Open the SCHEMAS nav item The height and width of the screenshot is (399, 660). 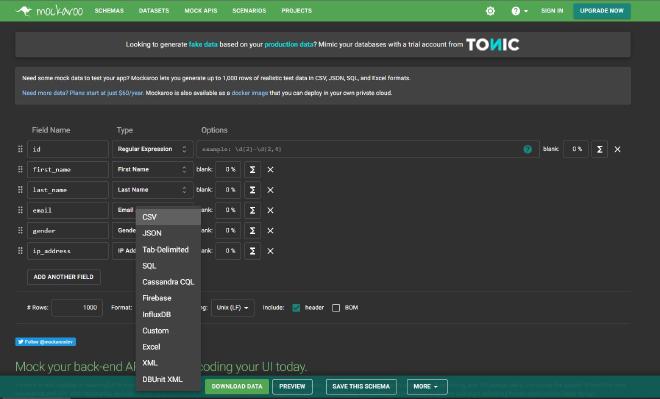pyautogui.click(x=109, y=11)
